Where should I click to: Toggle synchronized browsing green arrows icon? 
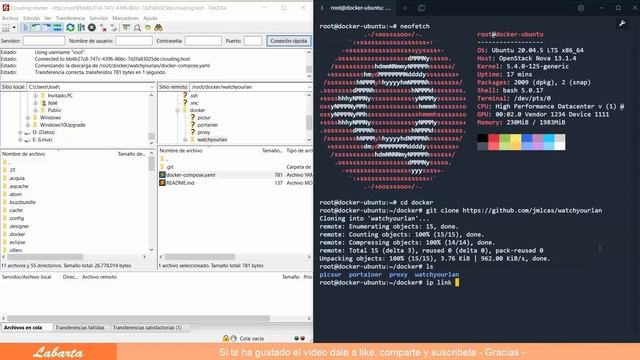148,28
